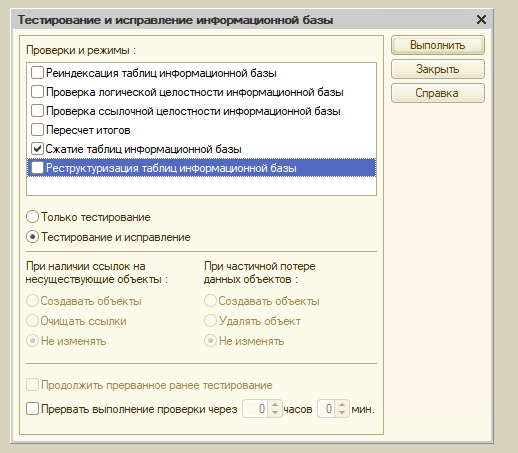Choose the Очищать ссылки radio option
Viewport: 518px width, 453px height.
tap(32, 321)
